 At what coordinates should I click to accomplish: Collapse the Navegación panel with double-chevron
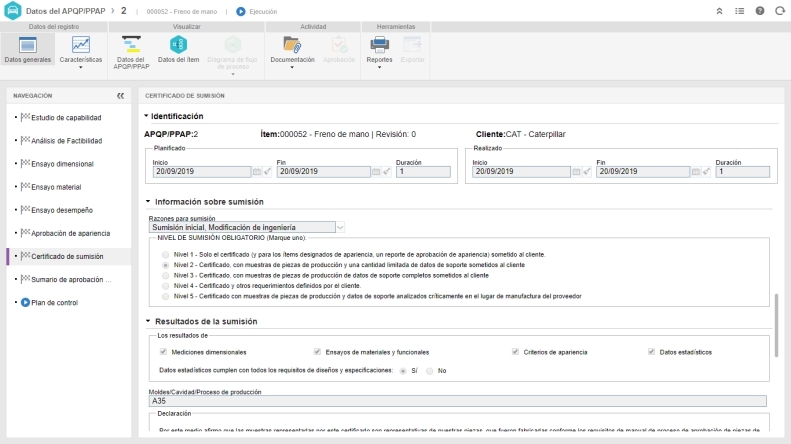(121, 96)
